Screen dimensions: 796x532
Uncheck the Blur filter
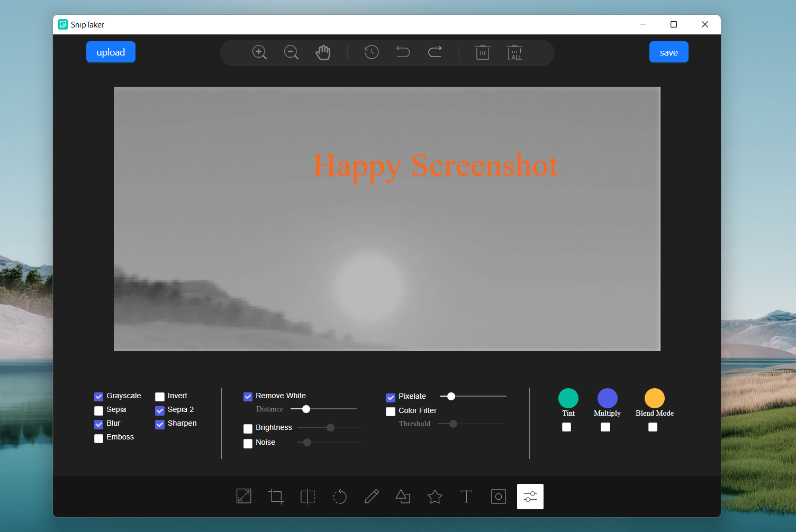coord(98,424)
